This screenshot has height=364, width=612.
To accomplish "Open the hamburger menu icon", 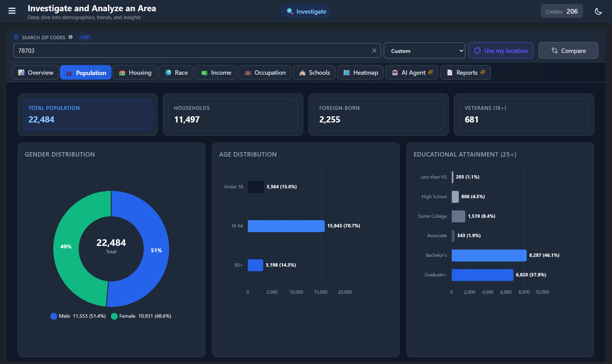I will pyautogui.click(x=12, y=11).
